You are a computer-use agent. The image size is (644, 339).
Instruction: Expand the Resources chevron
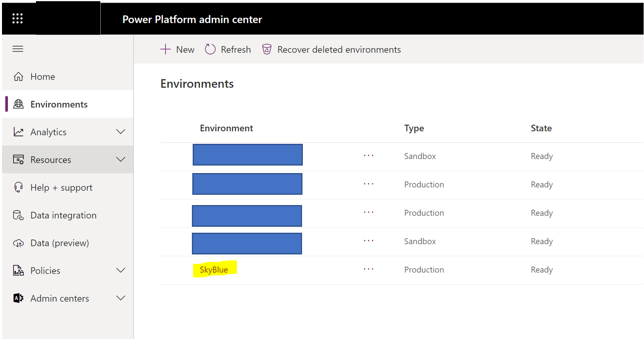121,160
